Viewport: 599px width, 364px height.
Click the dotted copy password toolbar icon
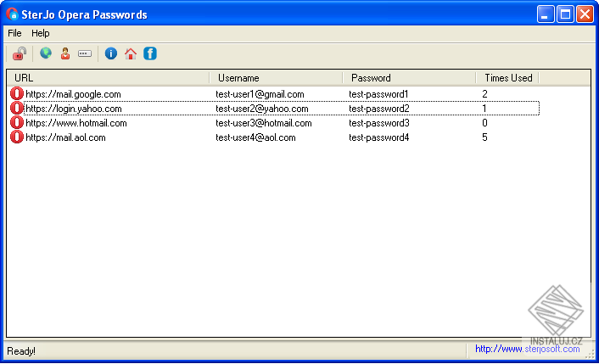(x=85, y=53)
